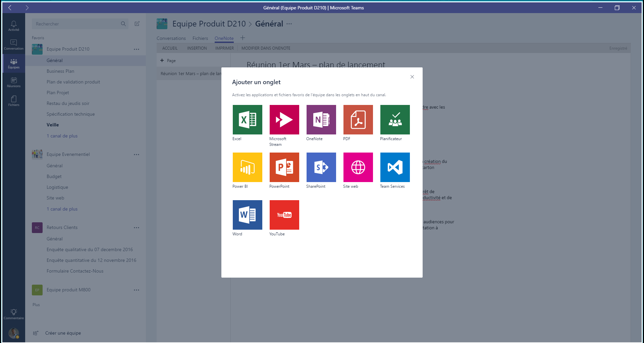Open the ACCUEIL ribbon tab
644x343 pixels.
[x=170, y=48]
